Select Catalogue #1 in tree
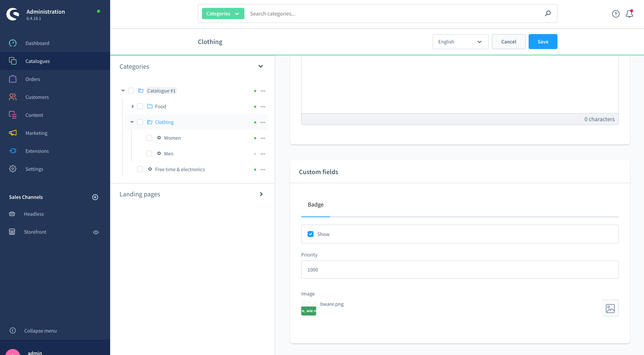644x355 pixels. (x=161, y=91)
